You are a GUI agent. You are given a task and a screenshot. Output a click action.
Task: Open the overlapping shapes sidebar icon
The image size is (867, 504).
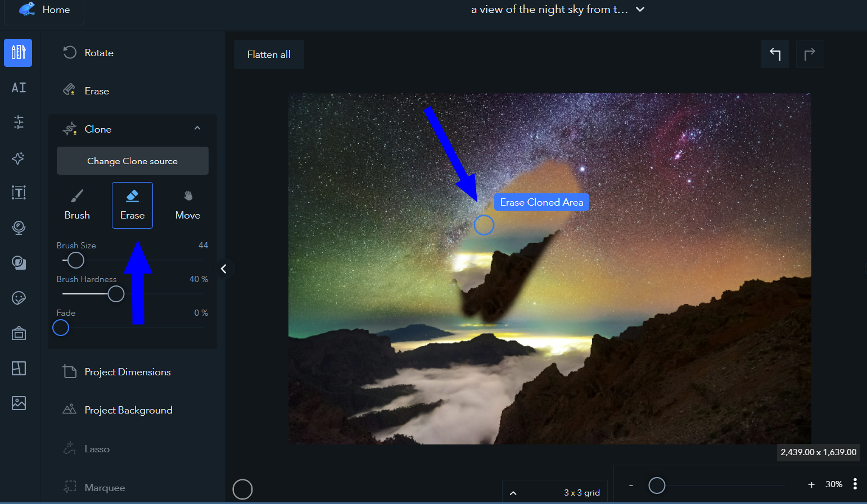pyautogui.click(x=19, y=263)
